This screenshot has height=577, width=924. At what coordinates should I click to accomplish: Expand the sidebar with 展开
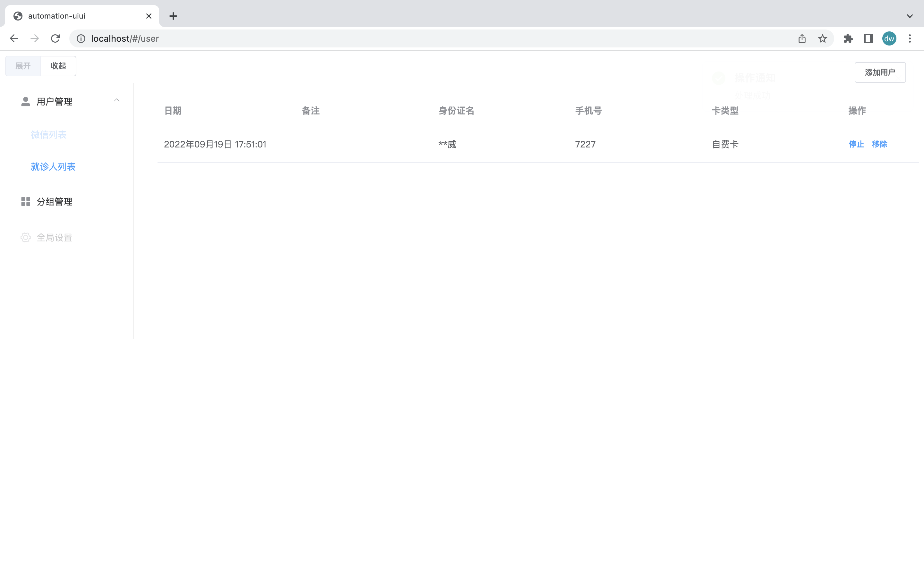click(x=22, y=66)
